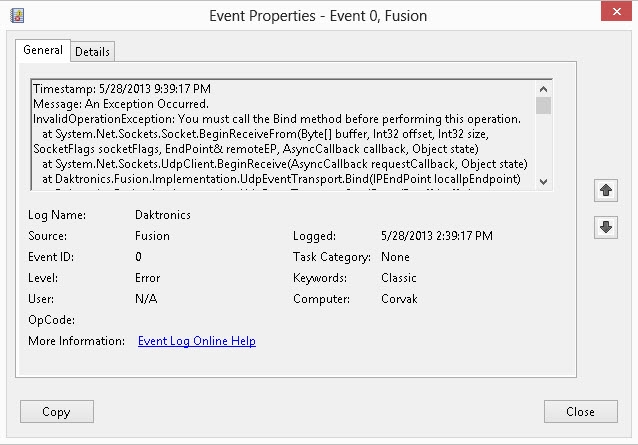Click the message box scrollbar thumb
This screenshot has height=445, width=638.
tap(543, 105)
